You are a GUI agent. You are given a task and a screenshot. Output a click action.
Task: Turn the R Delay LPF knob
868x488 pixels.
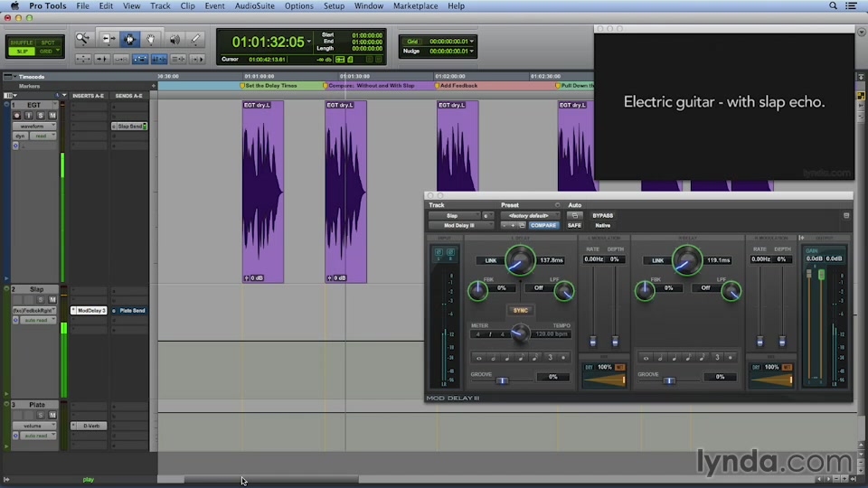(x=731, y=291)
